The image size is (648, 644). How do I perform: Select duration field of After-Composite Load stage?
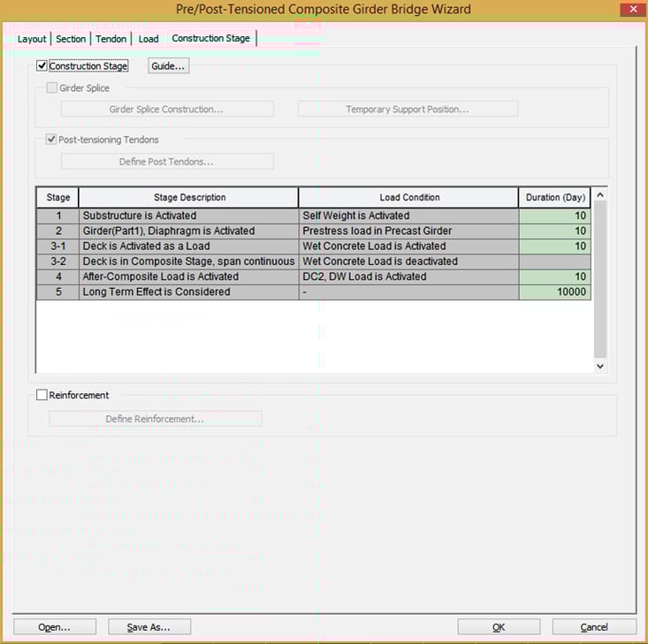pyautogui.click(x=554, y=277)
